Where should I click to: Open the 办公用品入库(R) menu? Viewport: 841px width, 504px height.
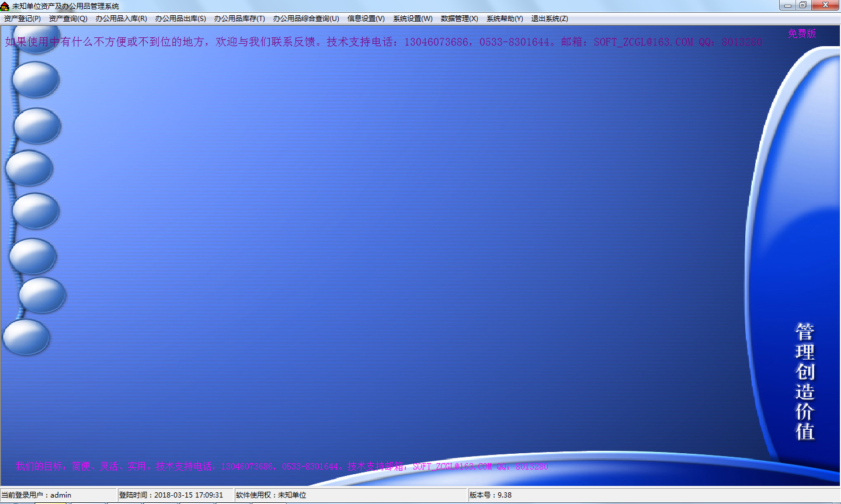point(121,19)
